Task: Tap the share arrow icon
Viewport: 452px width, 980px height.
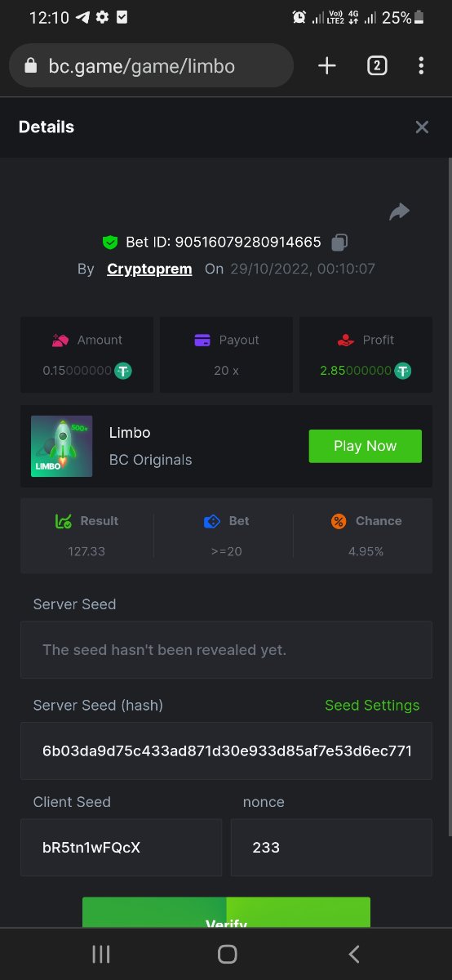Action: pos(399,212)
